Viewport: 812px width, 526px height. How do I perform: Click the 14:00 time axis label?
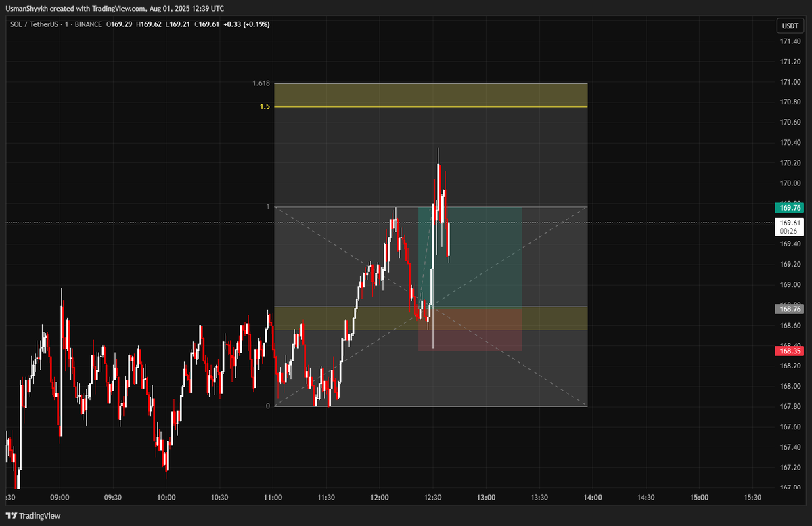(x=593, y=497)
